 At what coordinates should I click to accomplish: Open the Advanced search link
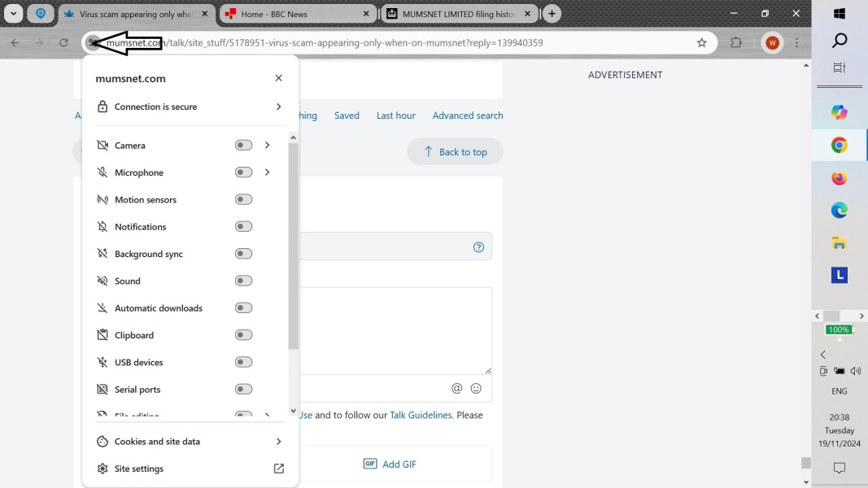pyautogui.click(x=467, y=115)
